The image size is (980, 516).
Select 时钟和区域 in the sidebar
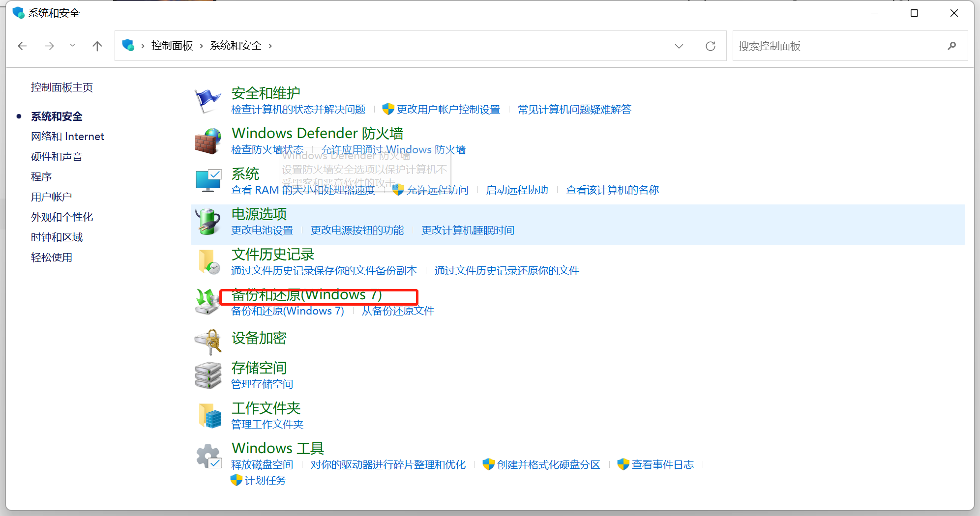point(57,237)
